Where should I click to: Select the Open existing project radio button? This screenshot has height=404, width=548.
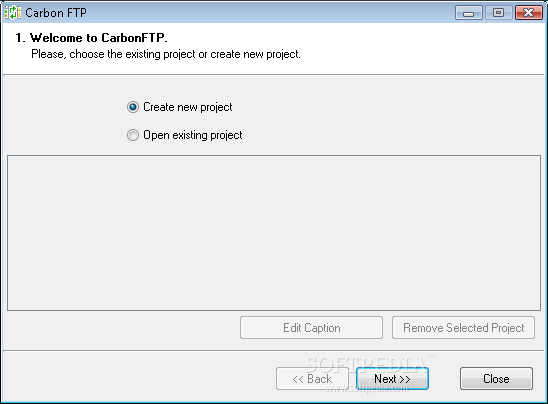coord(133,135)
